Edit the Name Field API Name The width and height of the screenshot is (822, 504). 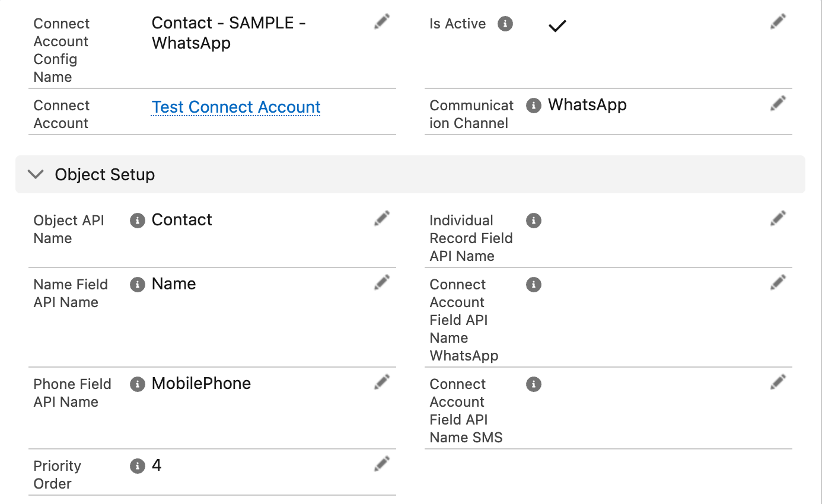click(382, 283)
